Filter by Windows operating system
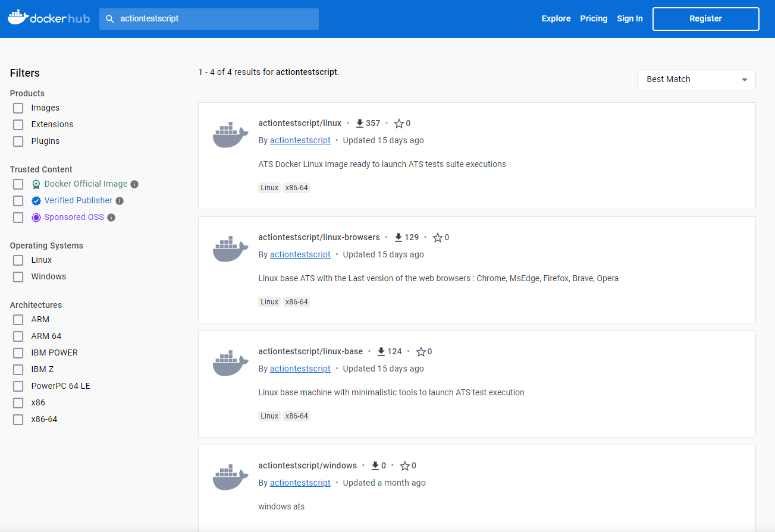The height and width of the screenshot is (532, 775). click(x=18, y=277)
